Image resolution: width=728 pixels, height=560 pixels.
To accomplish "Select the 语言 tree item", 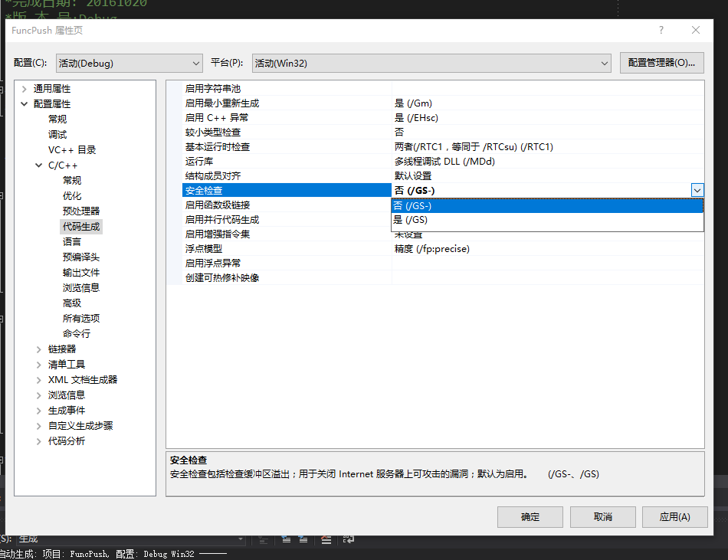I will coord(72,242).
